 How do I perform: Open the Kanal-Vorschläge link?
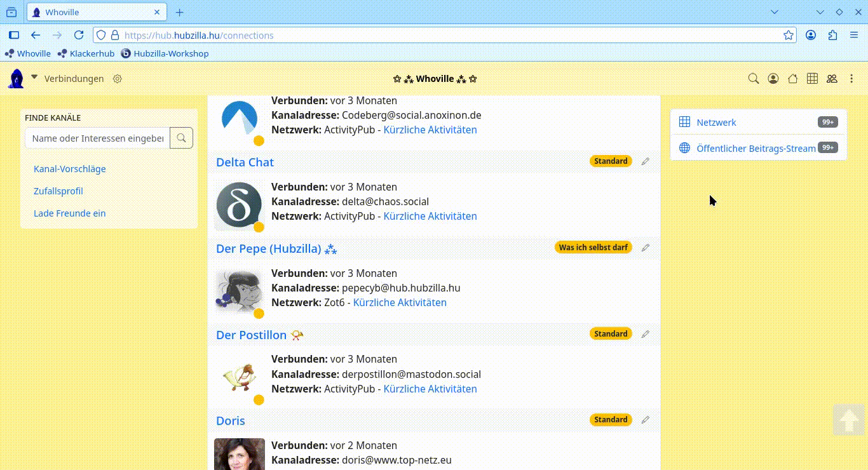[x=70, y=169]
